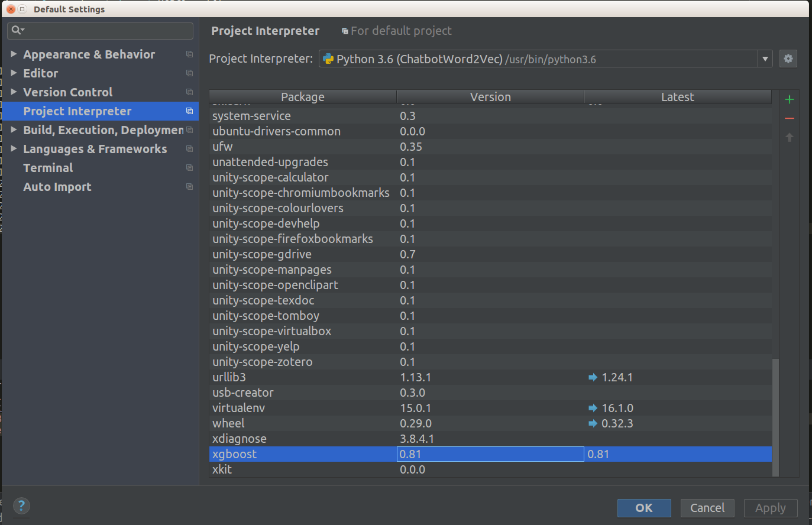Click the Cancel button
Image resolution: width=812 pixels, height=525 pixels.
pyautogui.click(x=707, y=508)
